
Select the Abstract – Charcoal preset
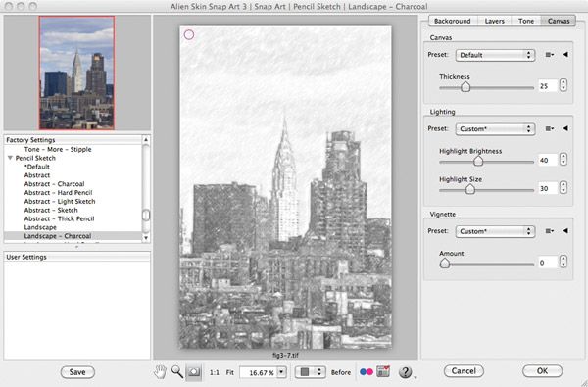54,184
